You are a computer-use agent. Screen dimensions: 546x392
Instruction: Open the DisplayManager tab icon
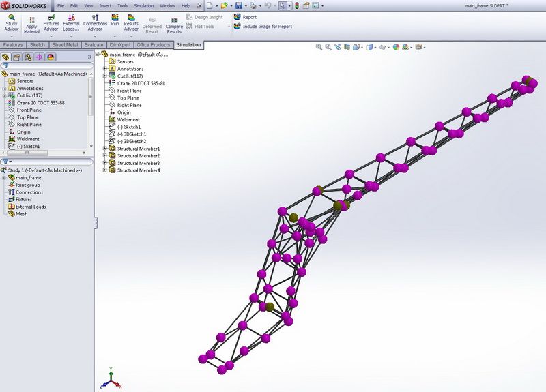point(51,57)
